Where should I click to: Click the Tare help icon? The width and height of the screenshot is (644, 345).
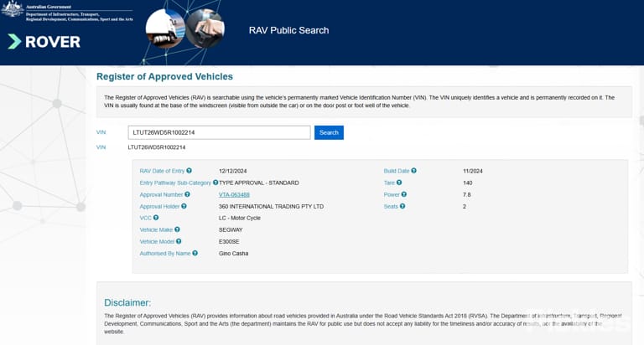pos(399,183)
